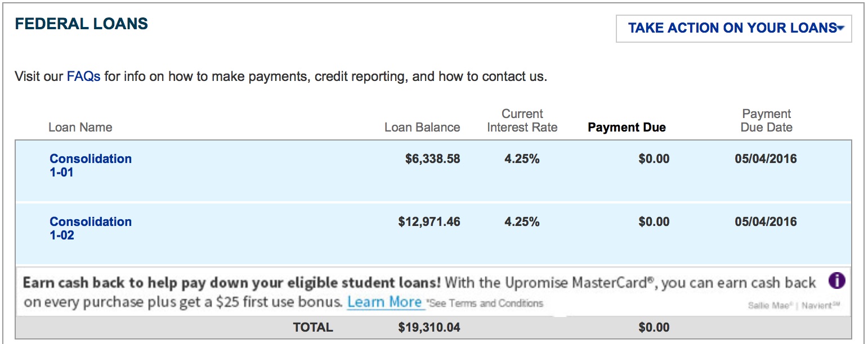
Task: Click the purple info icon in the Upromise banner
Action: pos(836,280)
